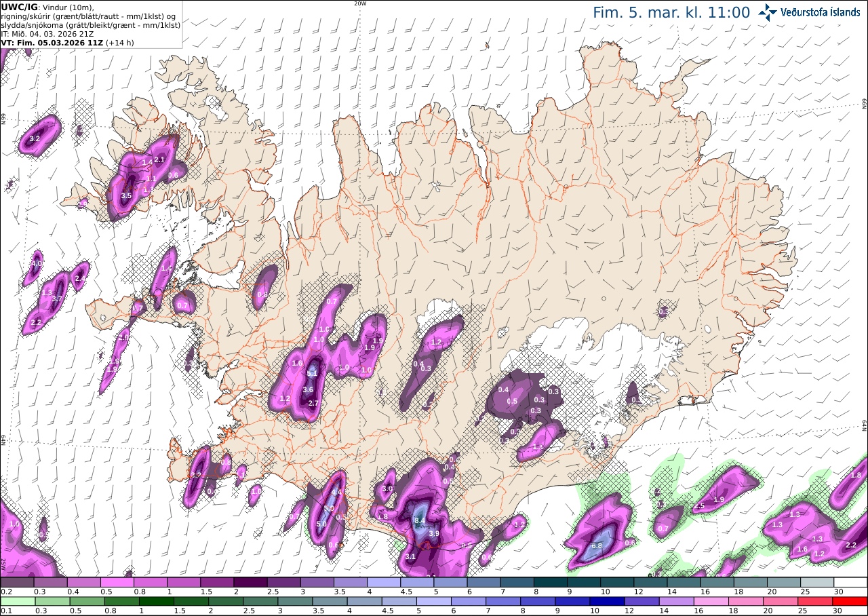Select the bright red 30 swatch in the rain legend
868x616 pixels.
850,601
